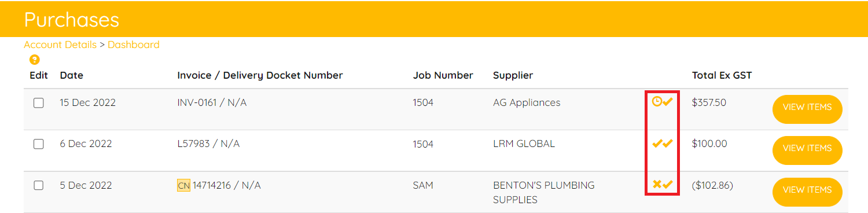This screenshot has width=868, height=213.
Task: Click the yellow help question mark icon
Action: (35, 60)
